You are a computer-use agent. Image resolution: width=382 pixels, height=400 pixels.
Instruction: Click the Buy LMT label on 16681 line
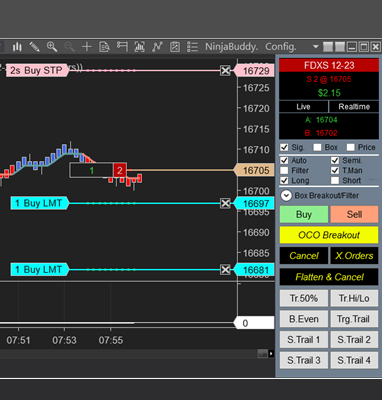point(40,270)
